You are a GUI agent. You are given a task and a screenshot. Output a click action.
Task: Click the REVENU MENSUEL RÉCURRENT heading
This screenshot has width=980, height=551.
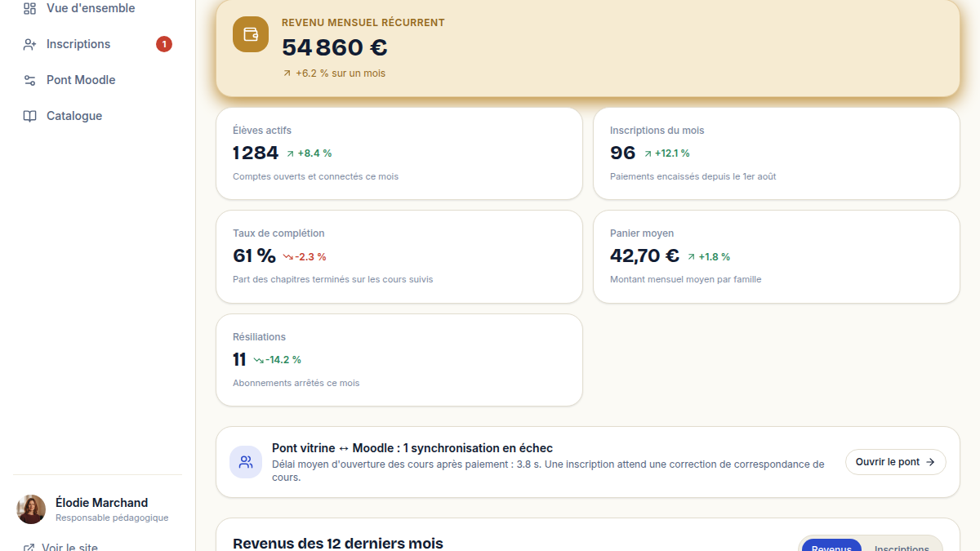click(x=363, y=23)
